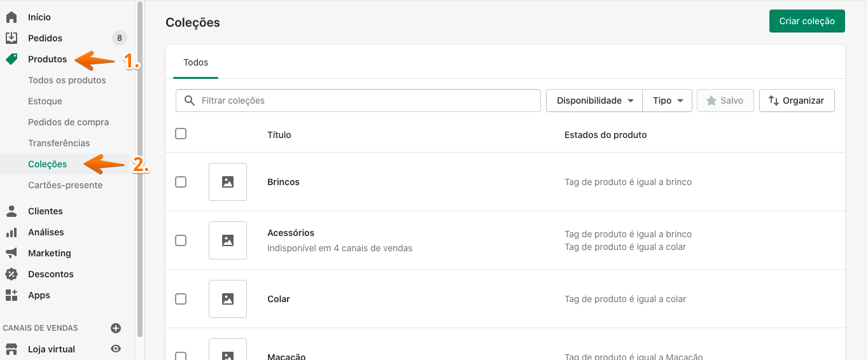Screen dimensions: 868x360
Task: Click the Marketing megaphone icon
Action: 11,253
